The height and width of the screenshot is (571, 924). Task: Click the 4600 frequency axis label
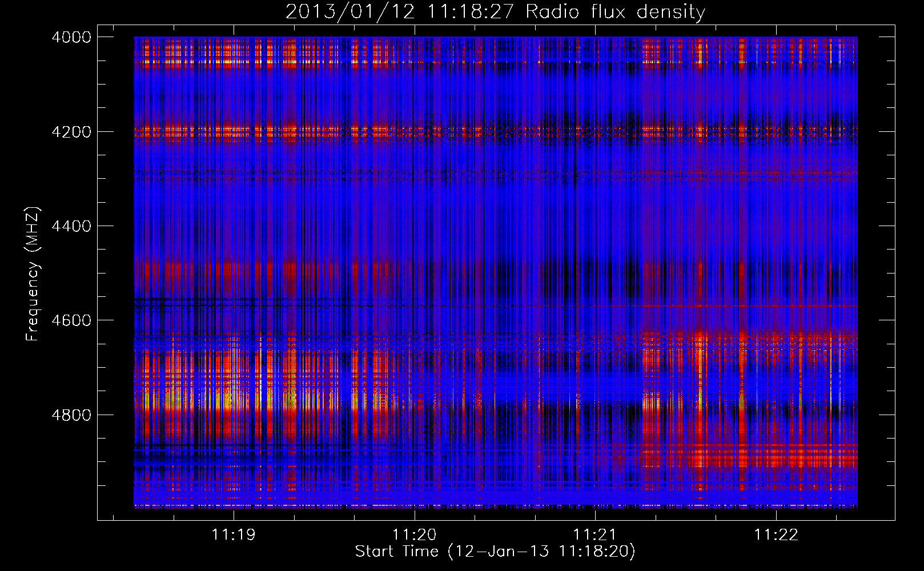(x=71, y=320)
